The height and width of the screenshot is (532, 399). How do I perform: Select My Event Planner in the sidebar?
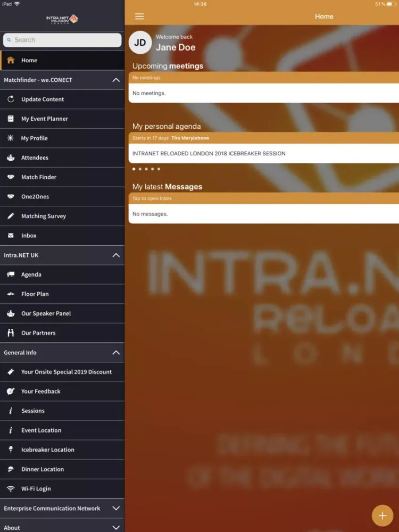point(62,119)
